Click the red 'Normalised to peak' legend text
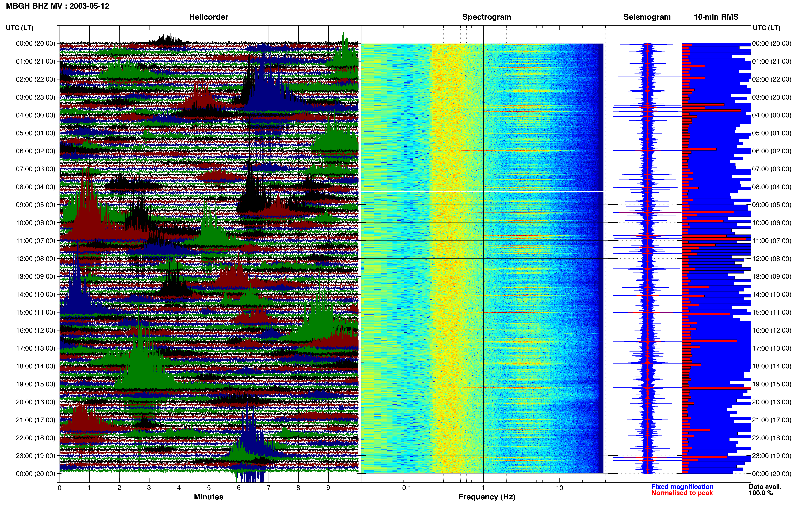 coord(682,493)
